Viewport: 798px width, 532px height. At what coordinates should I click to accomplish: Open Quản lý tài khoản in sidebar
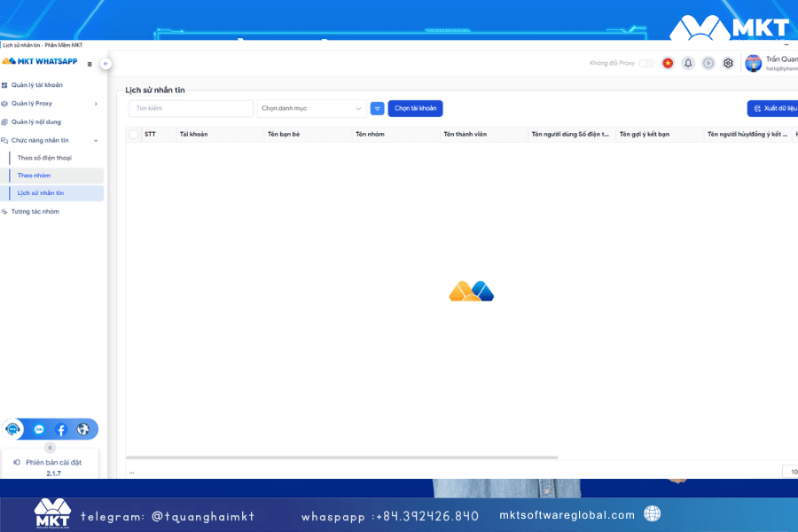[36, 85]
